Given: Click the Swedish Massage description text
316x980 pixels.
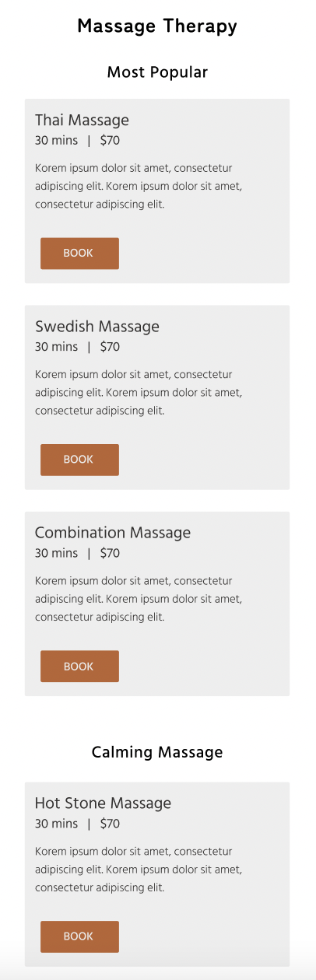Looking at the screenshot, I should (139, 392).
